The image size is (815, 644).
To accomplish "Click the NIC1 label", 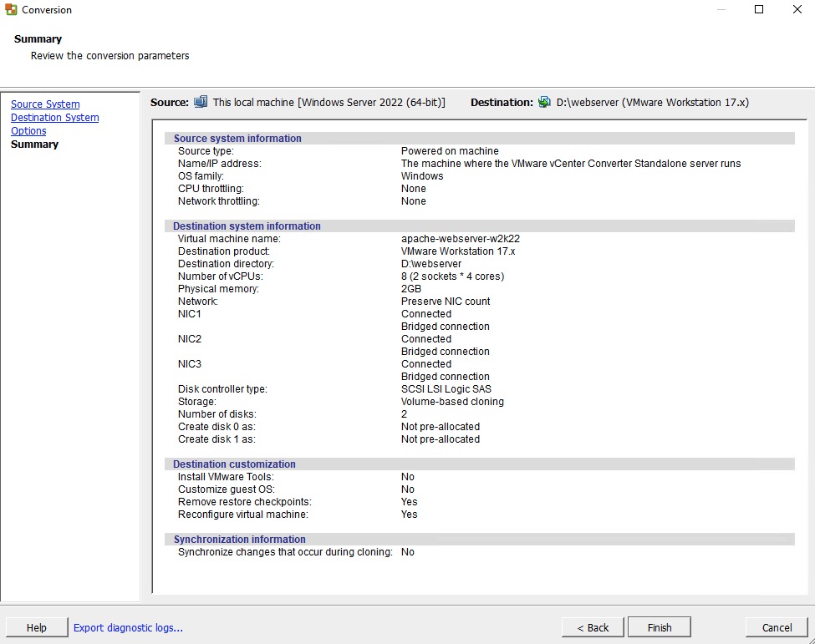I will click(189, 314).
